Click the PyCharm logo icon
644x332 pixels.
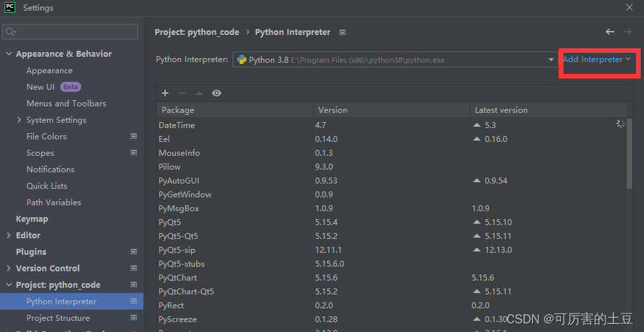point(10,8)
